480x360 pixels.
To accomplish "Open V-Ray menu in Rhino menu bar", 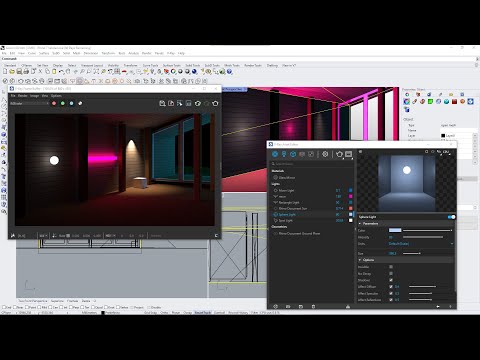I will point(171,53).
